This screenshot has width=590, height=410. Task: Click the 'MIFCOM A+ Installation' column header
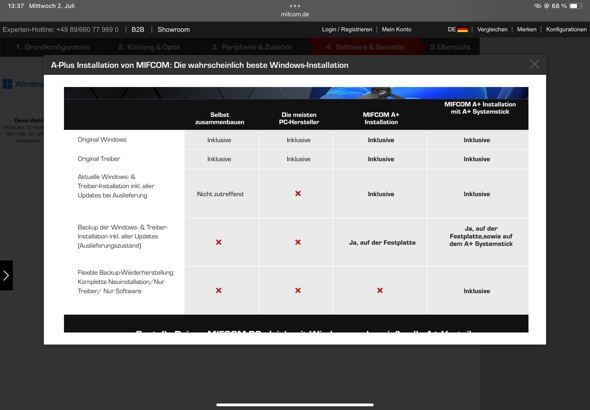pyautogui.click(x=381, y=118)
